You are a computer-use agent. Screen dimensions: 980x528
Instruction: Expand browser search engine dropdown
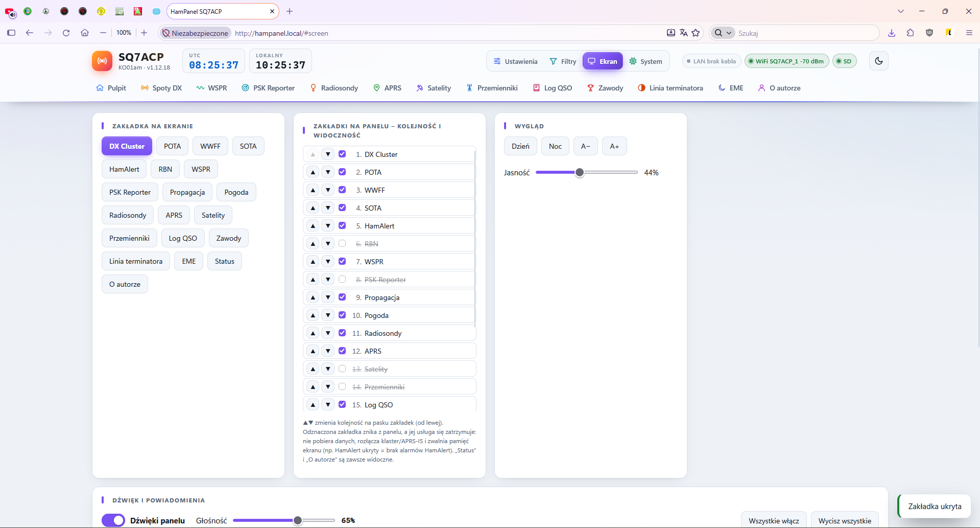pyautogui.click(x=723, y=33)
